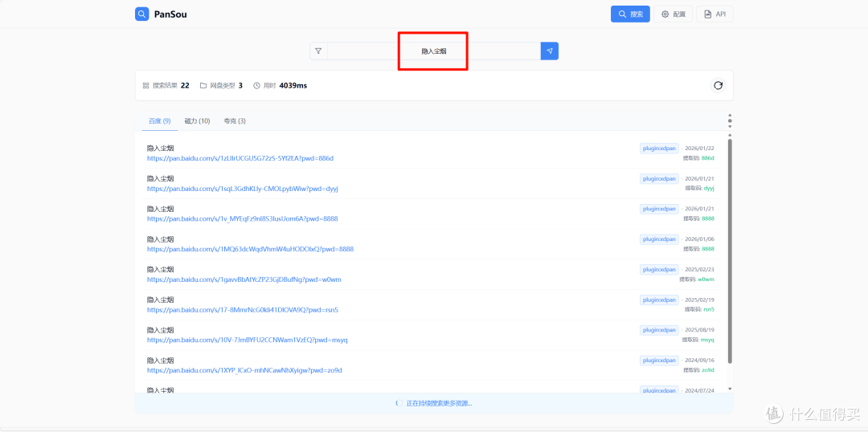Click the 搜索 button in the header
The height and width of the screenshot is (432, 868).
point(631,14)
